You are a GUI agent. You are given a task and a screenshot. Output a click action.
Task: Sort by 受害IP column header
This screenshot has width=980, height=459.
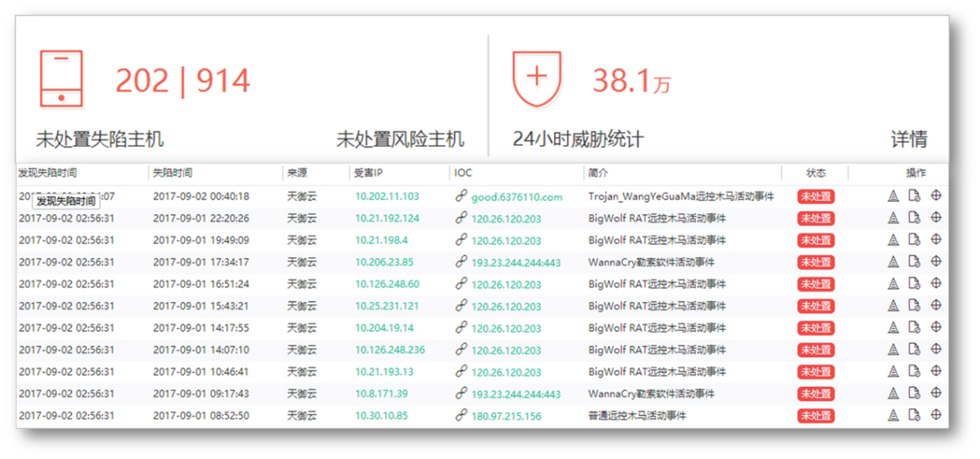(x=368, y=173)
